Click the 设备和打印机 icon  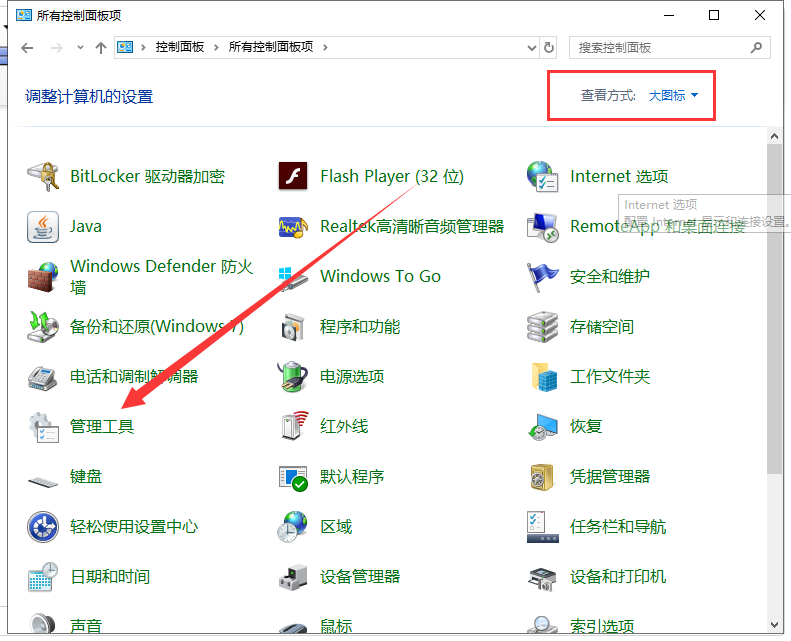(543, 577)
